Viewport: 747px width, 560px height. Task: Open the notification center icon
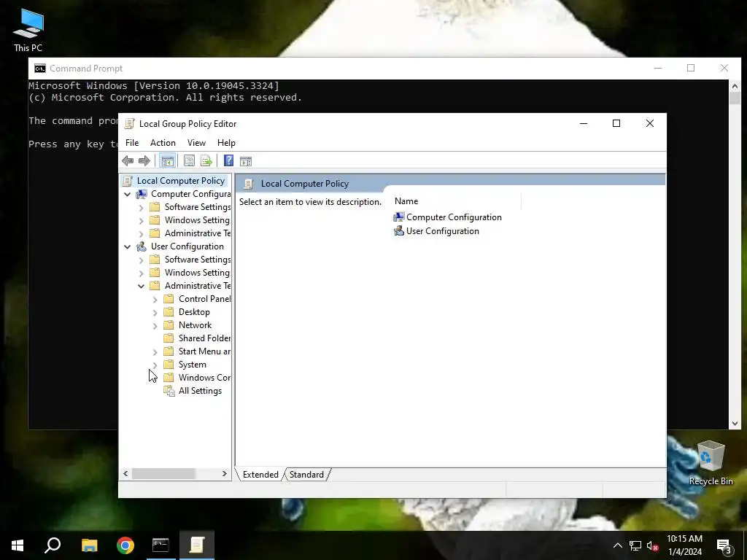[724, 545]
